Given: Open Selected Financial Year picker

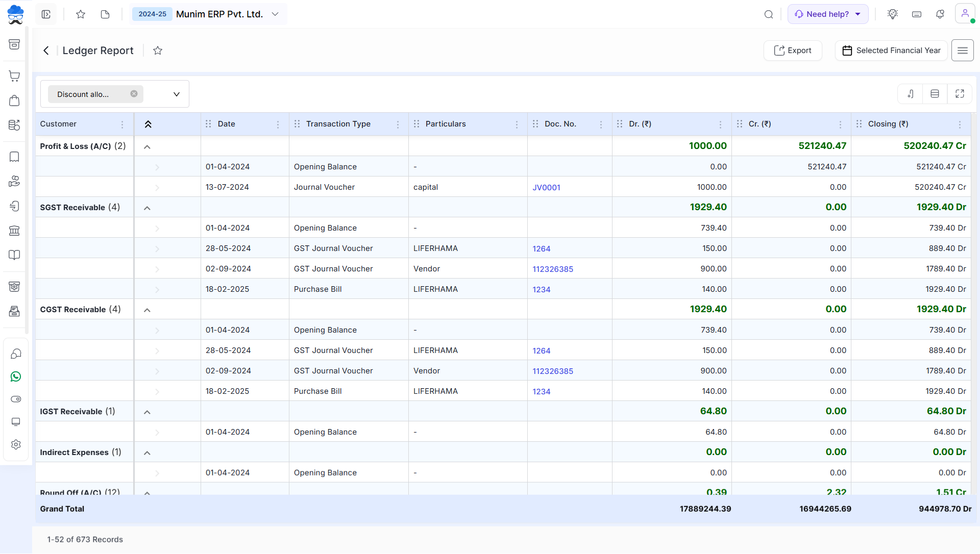Looking at the screenshot, I should pyautogui.click(x=891, y=51).
